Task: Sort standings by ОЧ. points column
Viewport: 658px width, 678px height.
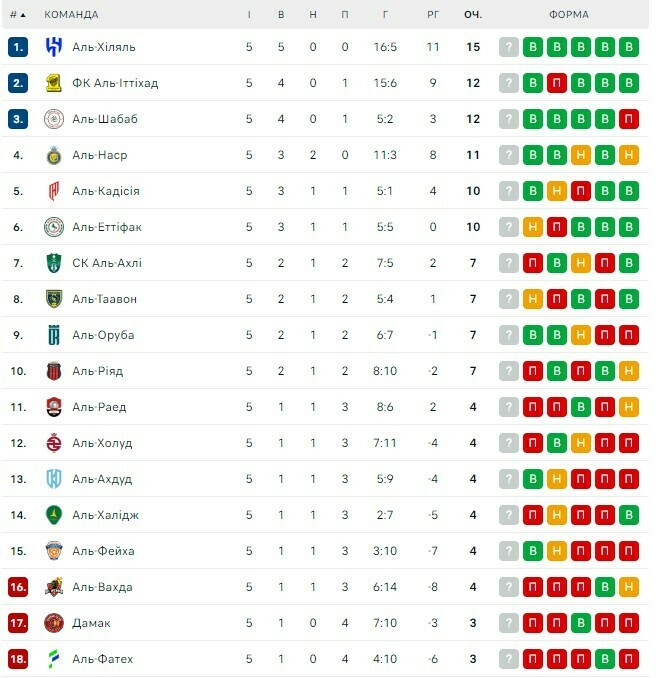Action: 472,15
